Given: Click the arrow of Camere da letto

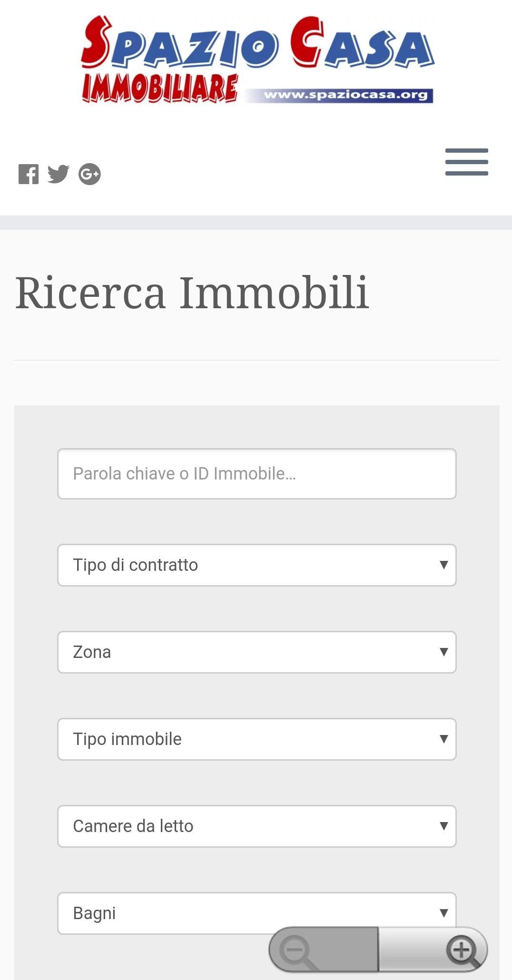Looking at the screenshot, I should pos(443,826).
